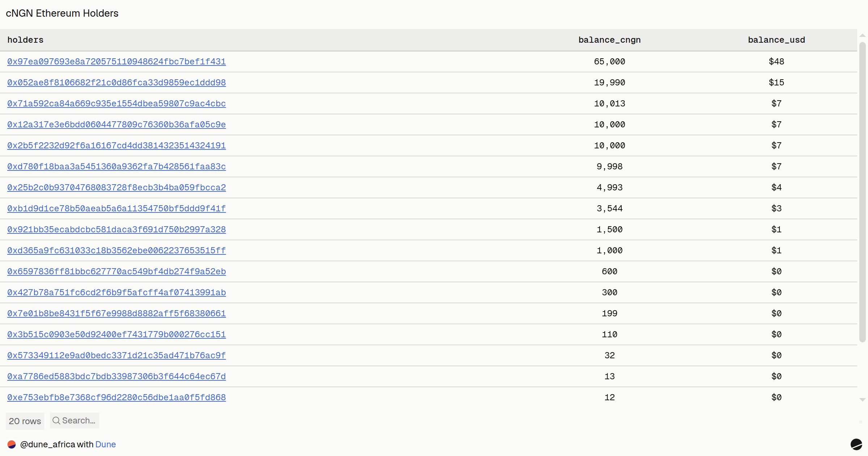
Task: Open address 0x052ae8f8106682f21c0d86fca33d9859ec1ddd98
Action: (x=116, y=83)
